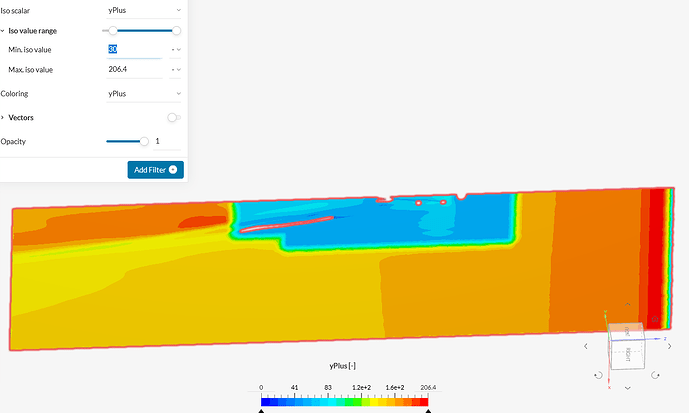Click the legend tick label '83'
The height and width of the screenshot is (413, 689).
(328, 388)
